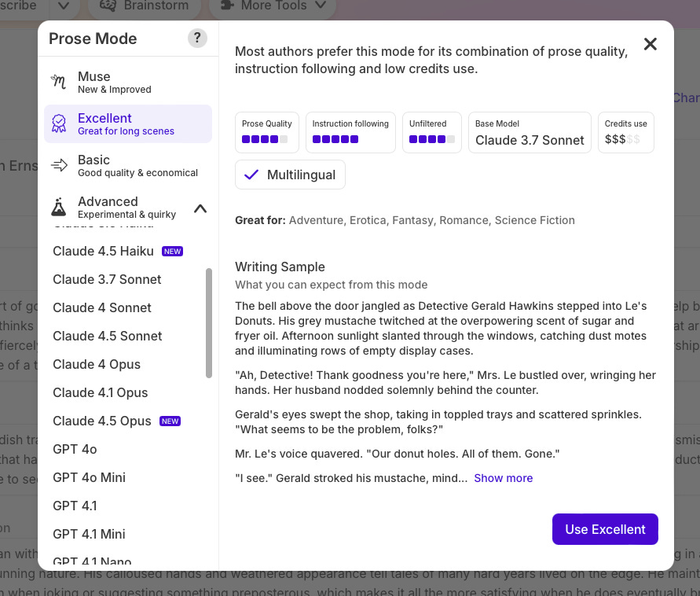Choose GPT 4o model
Screen dimensions: 700x596
(x=75, y=449)
